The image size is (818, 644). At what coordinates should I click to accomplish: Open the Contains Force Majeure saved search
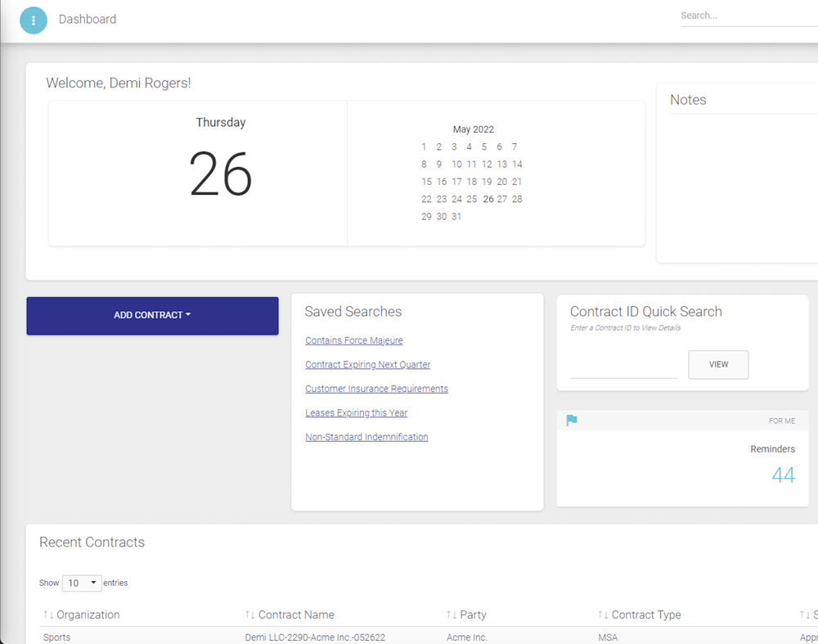pos(353,340)
